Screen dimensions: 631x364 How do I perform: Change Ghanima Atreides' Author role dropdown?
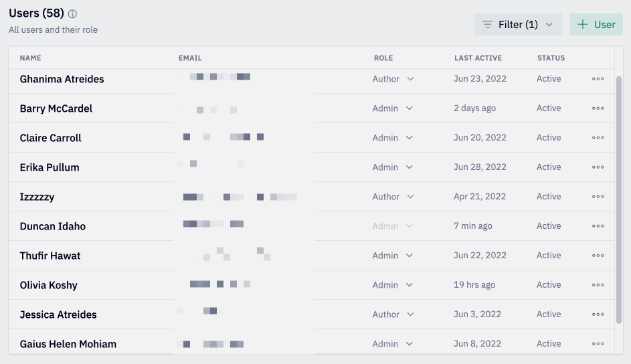tap(393, 79)
